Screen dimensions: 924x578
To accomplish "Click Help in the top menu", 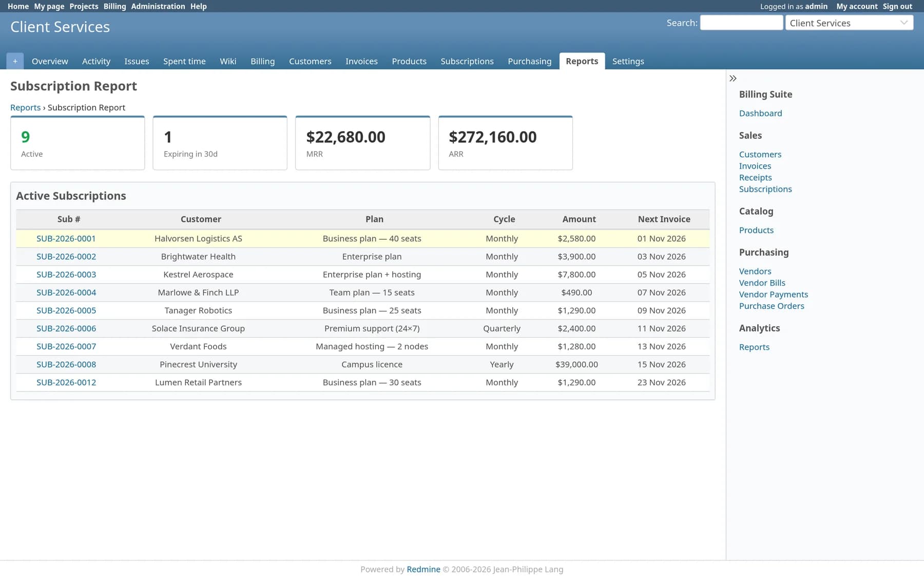I will [199, 6].
